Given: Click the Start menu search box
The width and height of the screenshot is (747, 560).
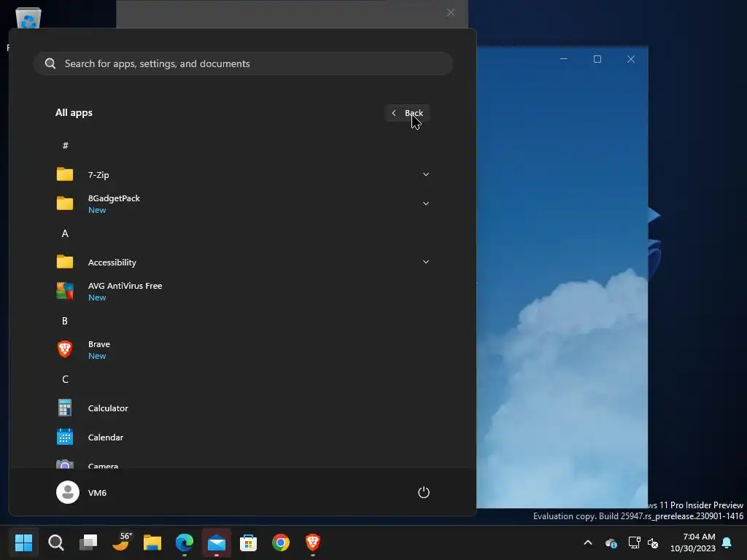Looking at the screenshot, I should pyautogui.click(x=243, y=63).
